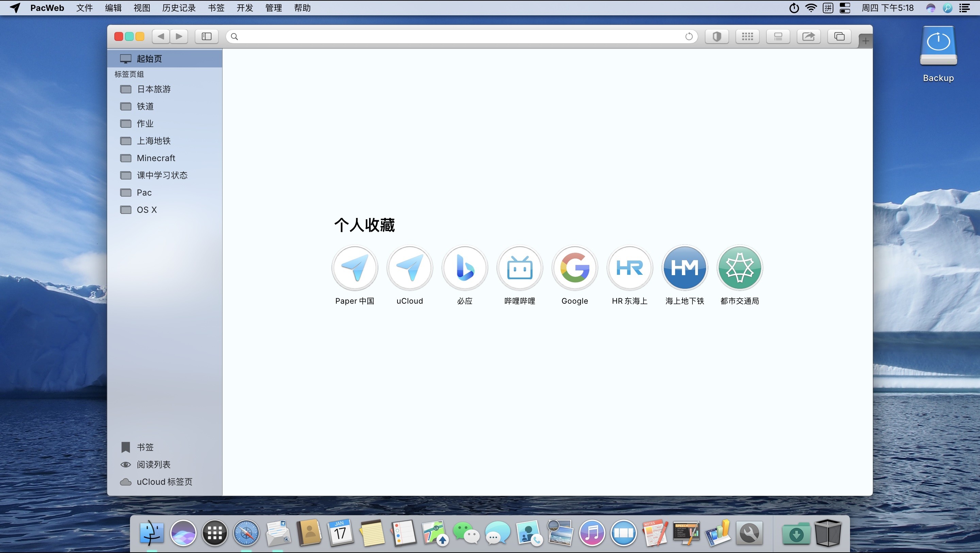Image resolution: width=980 pixels, height=553 pixels.
Task: Open the 视图 menu
Action: coord(142,7)
